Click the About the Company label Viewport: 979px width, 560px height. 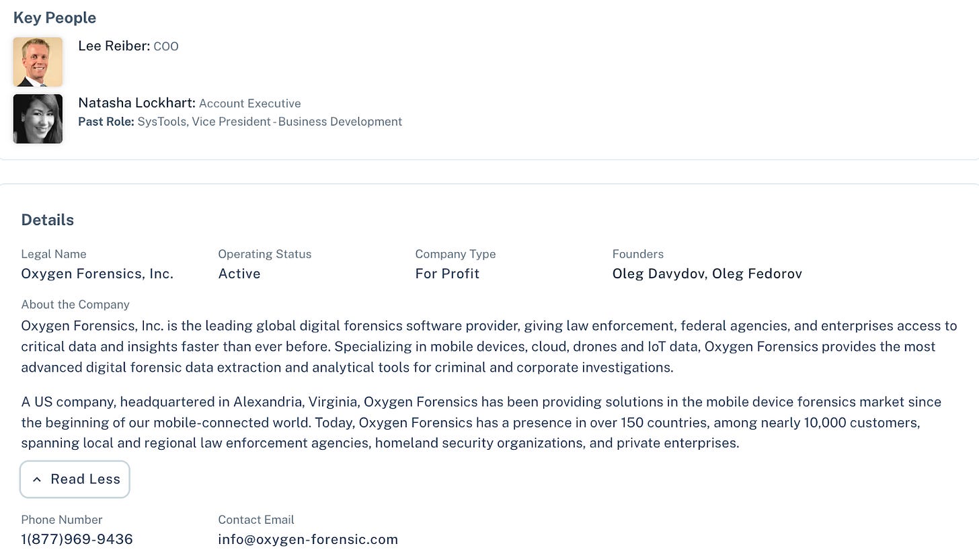[75, 305]
